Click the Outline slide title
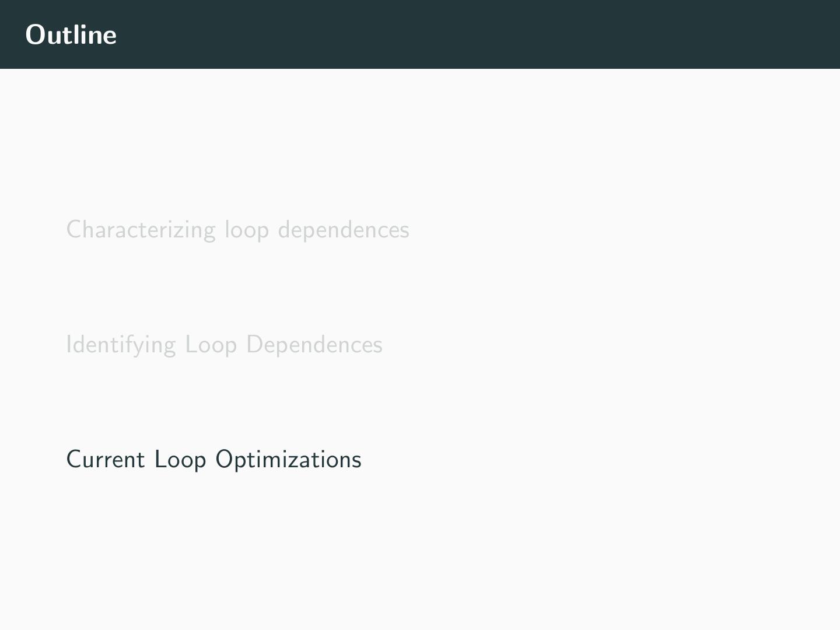The image size is (840, 630). (71, 34)
